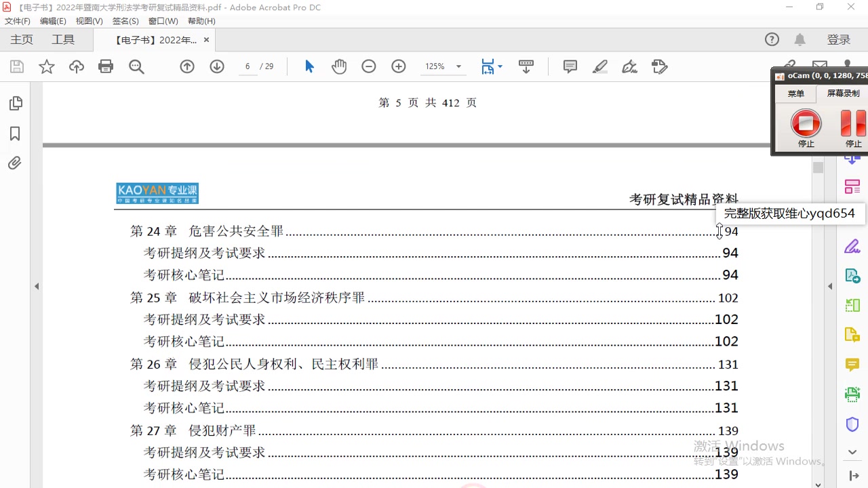Collapse the right tools pane arrow
This screenshot has width=868, height=488.
830,287
